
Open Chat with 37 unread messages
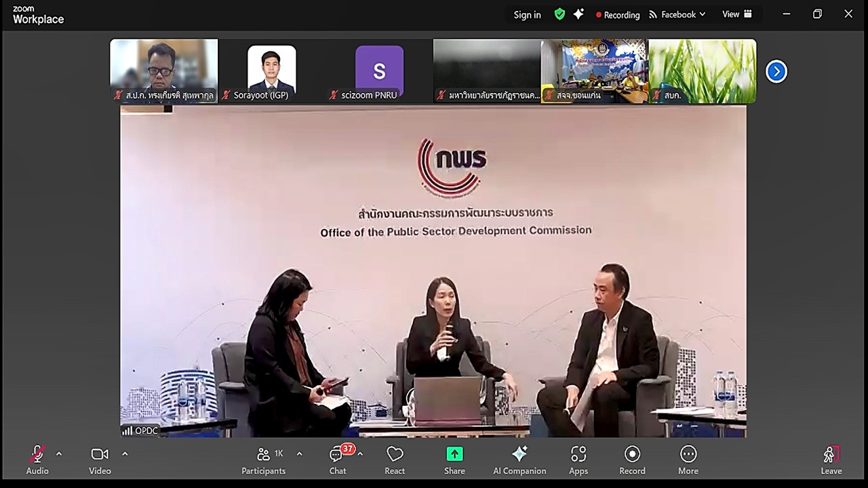pos(338,460)
